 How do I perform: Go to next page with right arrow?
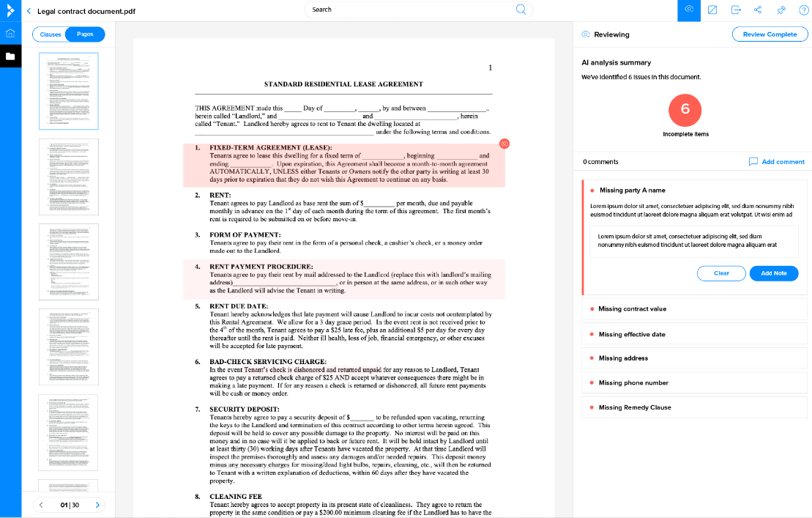point(97,505)
